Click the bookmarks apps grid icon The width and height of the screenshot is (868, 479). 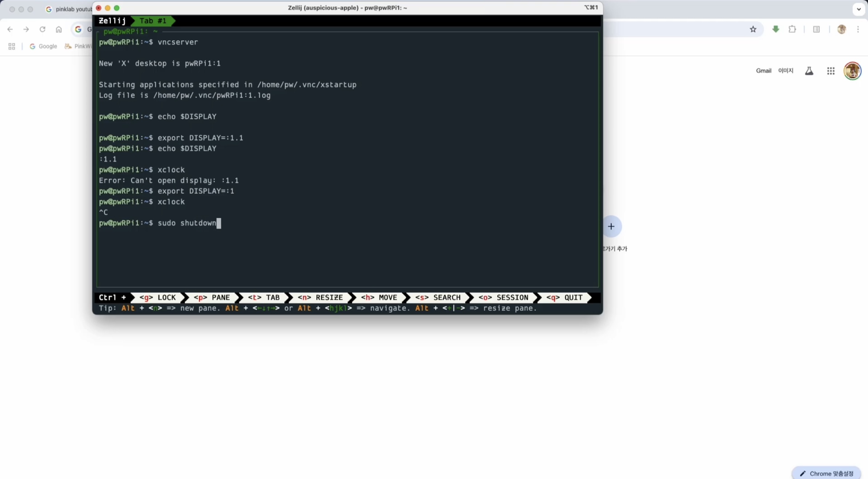[12, 46]
